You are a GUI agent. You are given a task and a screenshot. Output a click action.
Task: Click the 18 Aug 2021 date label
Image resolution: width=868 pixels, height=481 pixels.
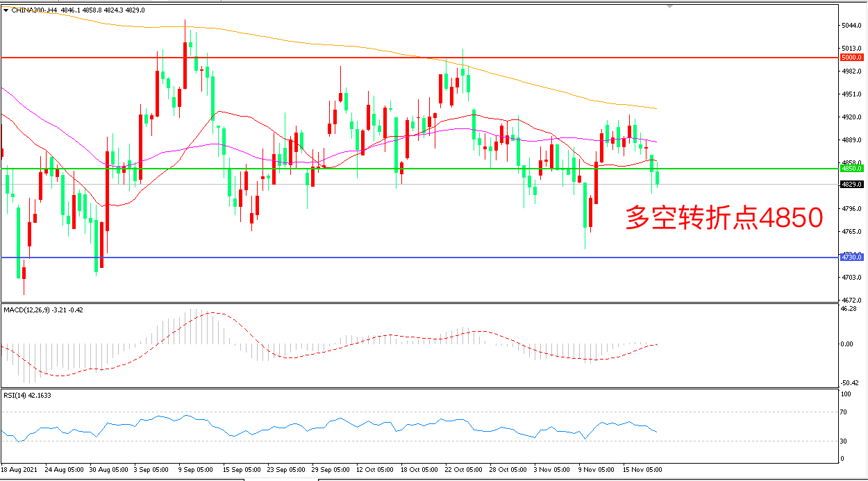coord(21,470)
